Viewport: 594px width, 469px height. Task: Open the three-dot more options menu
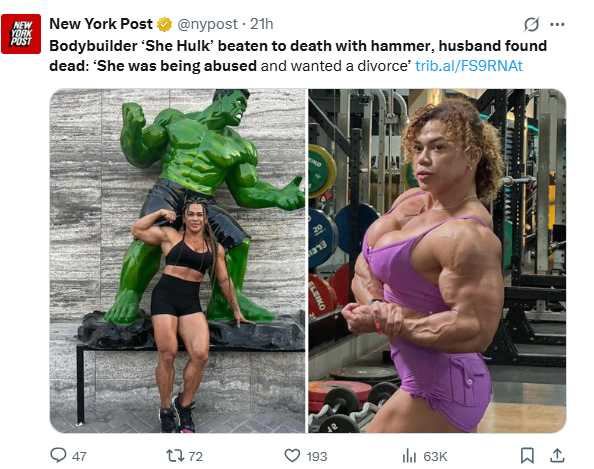[557, 25]
